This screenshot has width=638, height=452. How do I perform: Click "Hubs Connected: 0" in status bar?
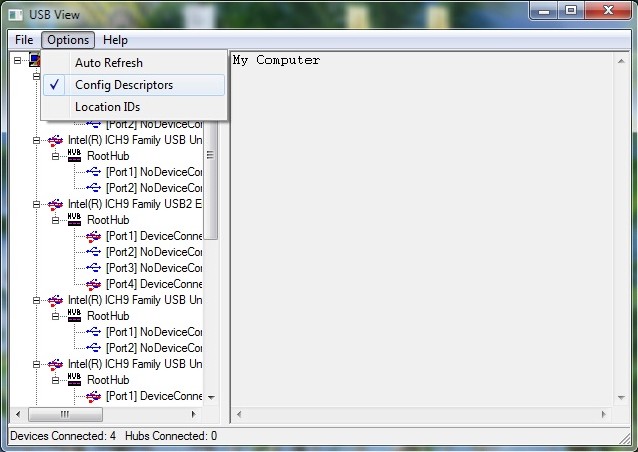click(x=171, y=436)
